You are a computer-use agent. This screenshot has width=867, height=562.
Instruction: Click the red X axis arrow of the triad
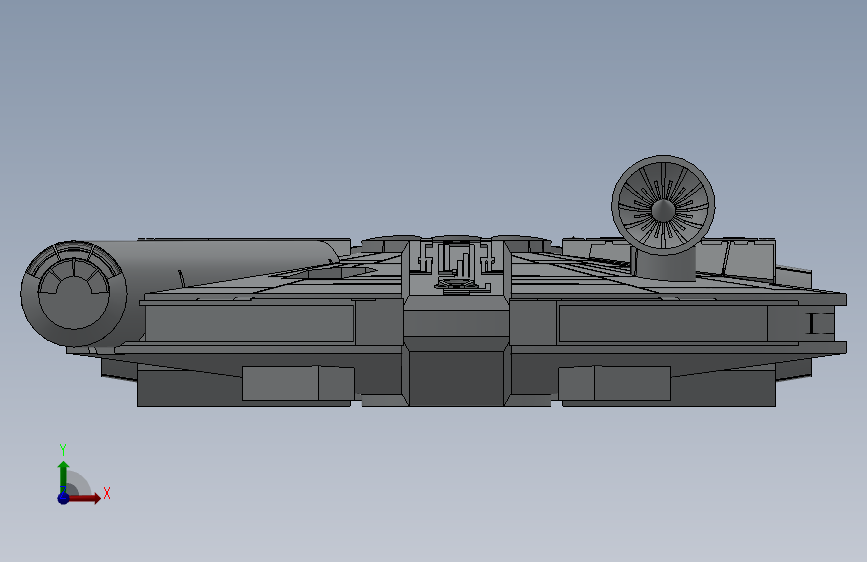pos(84,498)
